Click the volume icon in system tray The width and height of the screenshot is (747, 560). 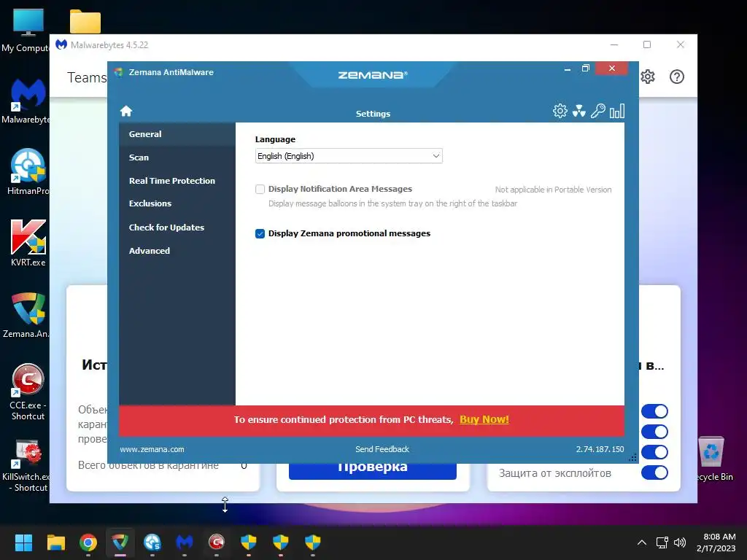point(680,542)
